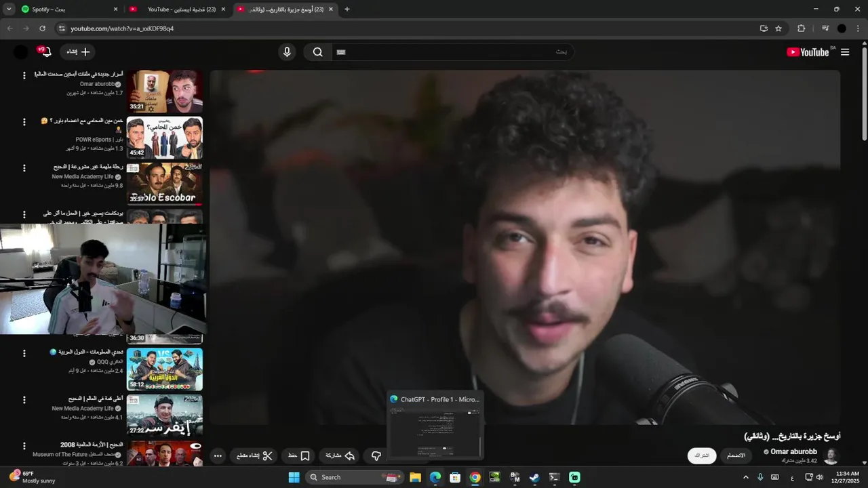Open the Chrome profile avatar
This screenshot has height=488, width=868.
coord(842,28)
